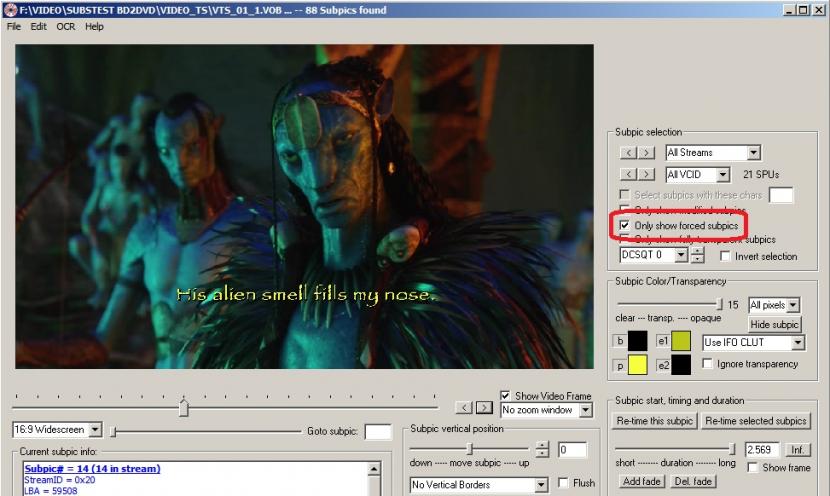Screen dimensions: 830x496
Task: Click the vertical position value field
Action: tap(573, 449)
